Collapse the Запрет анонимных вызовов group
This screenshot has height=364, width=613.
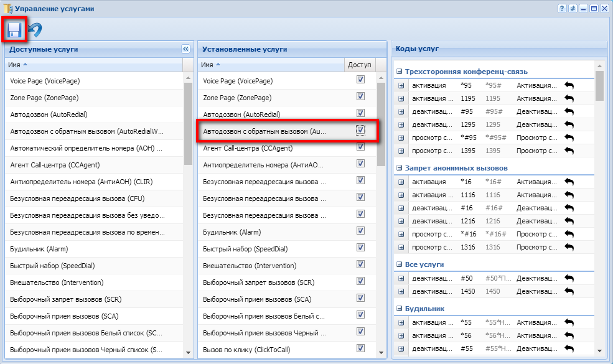[400, 168]
